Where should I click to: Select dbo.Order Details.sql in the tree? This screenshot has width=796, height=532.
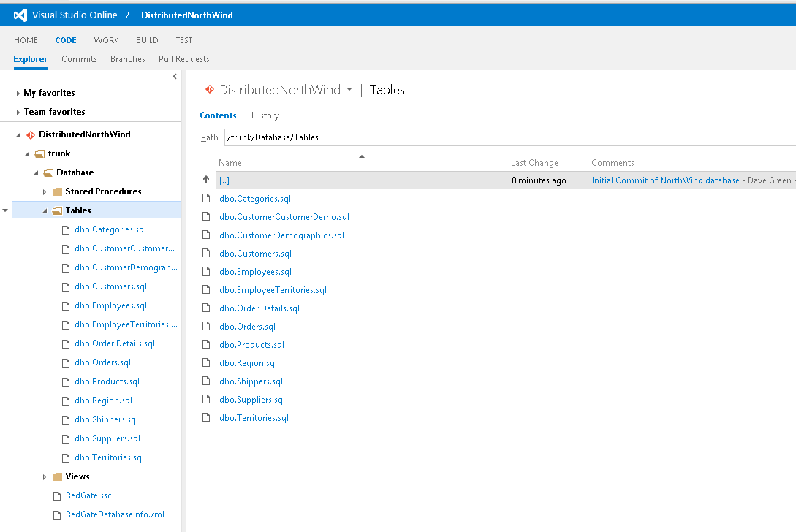click(x=115, y=343)
